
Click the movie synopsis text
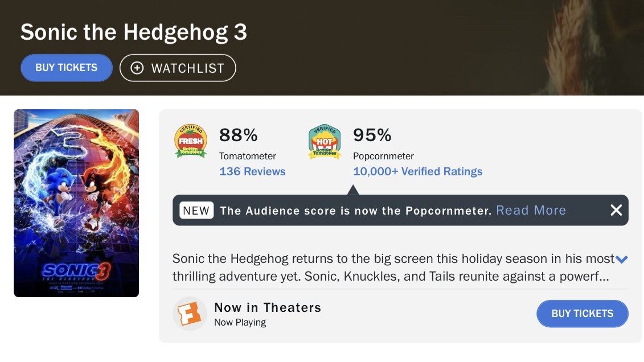click(x=393, y=268)
